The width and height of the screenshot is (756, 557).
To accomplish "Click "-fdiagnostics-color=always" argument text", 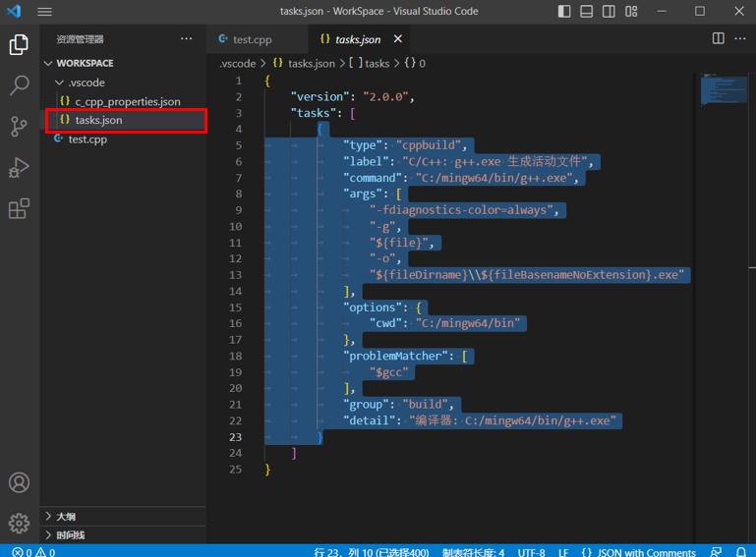I will [461, 210].
